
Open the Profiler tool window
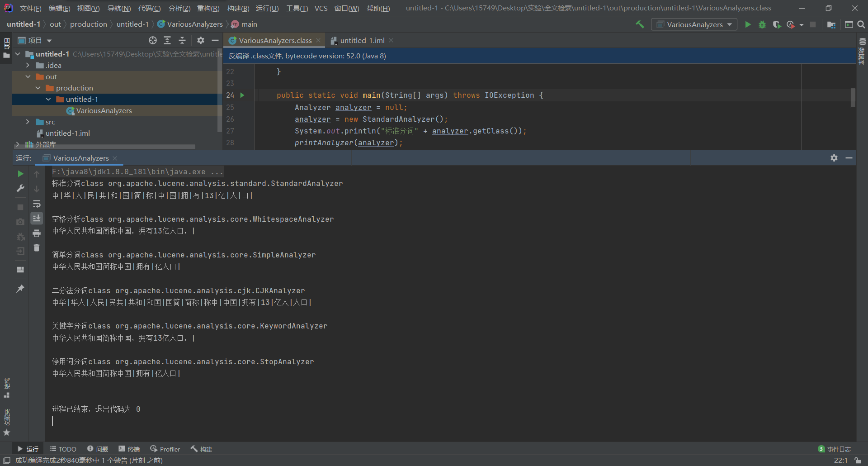click(x=165, y=449)
